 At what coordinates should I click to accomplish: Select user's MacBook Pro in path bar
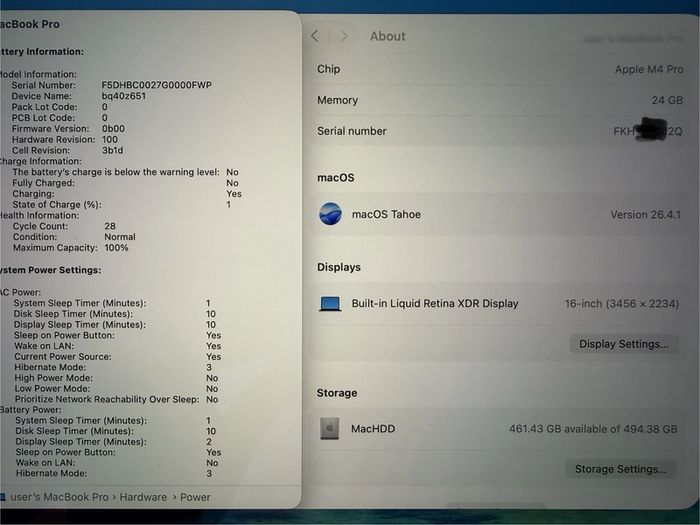[x=59, y=497]
